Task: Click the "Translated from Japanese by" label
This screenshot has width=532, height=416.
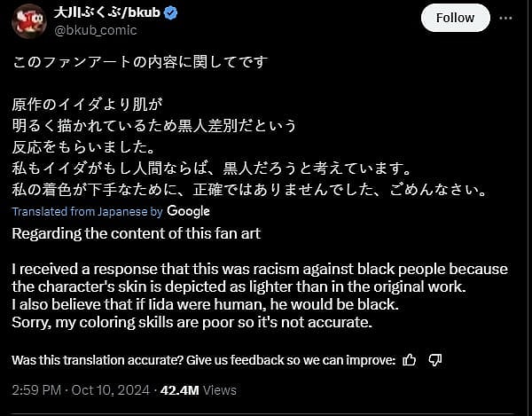Action: [x=88, y=212]
